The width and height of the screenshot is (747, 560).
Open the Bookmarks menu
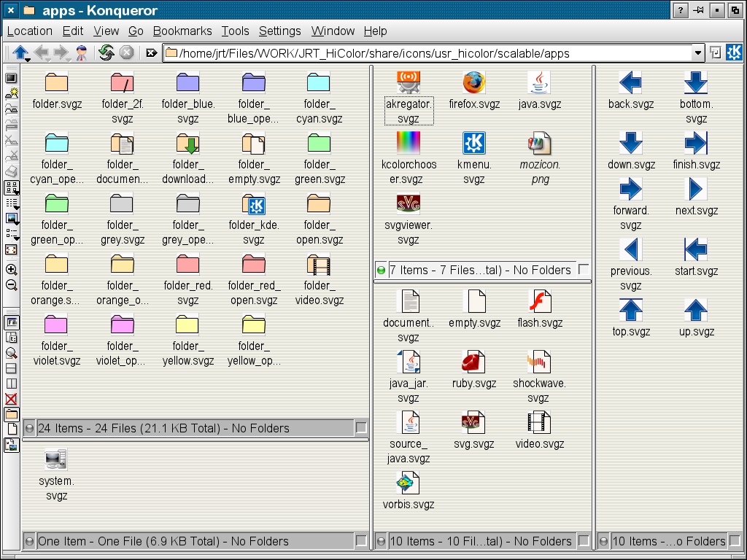click(x=182, y=31)
